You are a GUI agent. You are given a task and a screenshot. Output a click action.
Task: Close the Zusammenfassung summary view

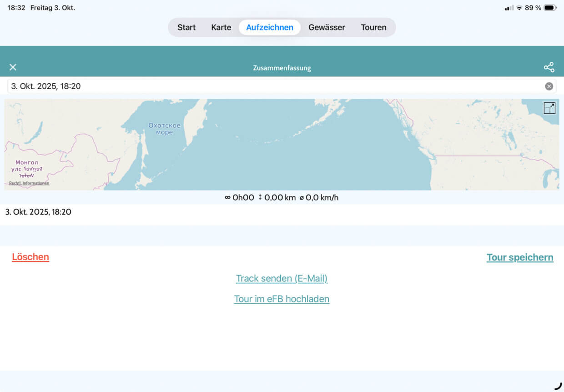[13, 67]
